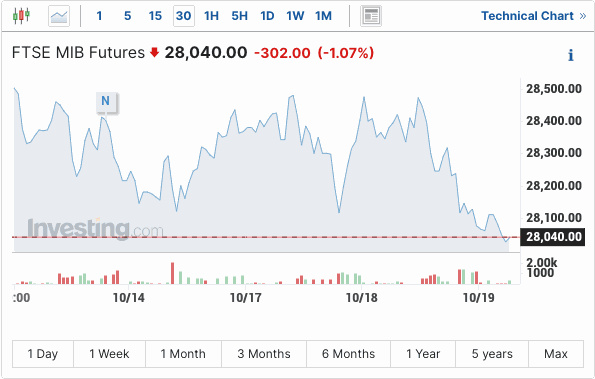Select the 1W interval
Viewport: 595px width, 379px height.
[x=295, y=16]
